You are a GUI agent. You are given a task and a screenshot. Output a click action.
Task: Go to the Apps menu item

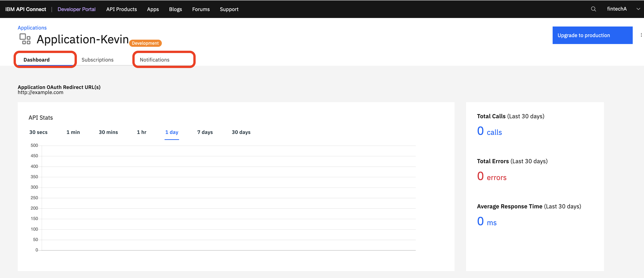(x=153, y=9)
